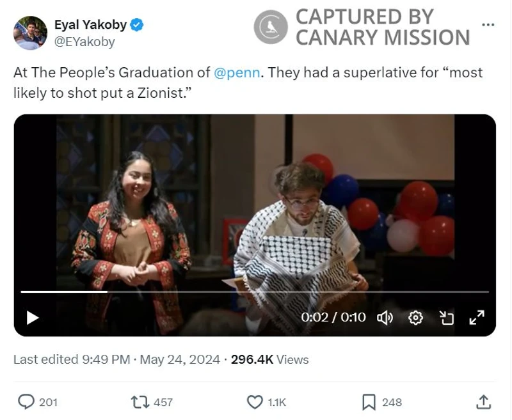The height and width of the screenshot is (420, 512).
Task: Enable picture-in-picture mode
Action: 446,317
